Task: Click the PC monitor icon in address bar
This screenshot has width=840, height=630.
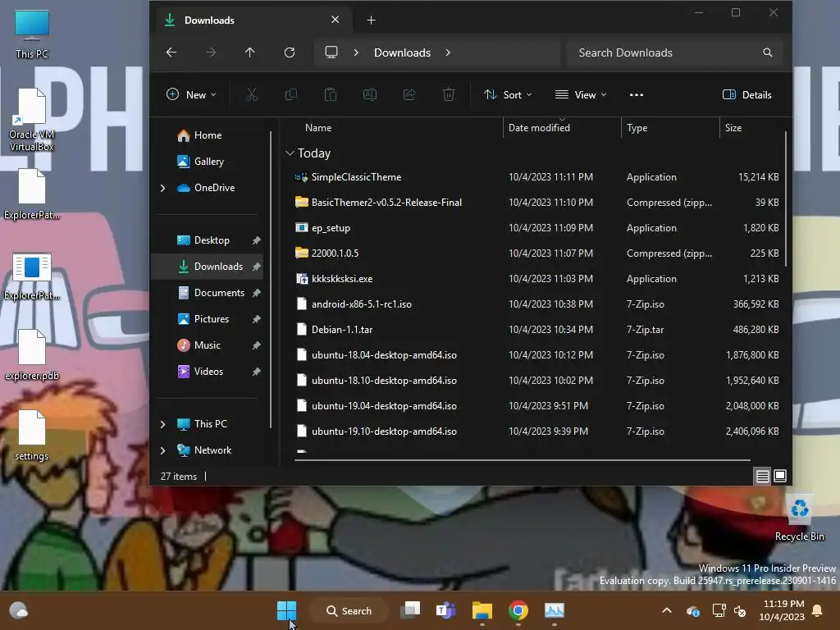Action: pyautogui.click(x=331, y=52)
